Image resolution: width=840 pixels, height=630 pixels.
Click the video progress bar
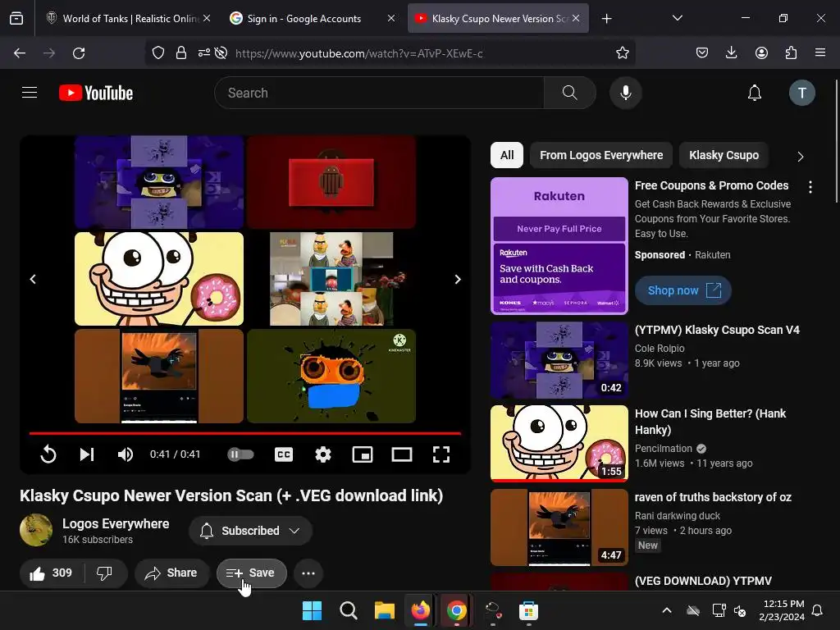[x=244, y=433]
